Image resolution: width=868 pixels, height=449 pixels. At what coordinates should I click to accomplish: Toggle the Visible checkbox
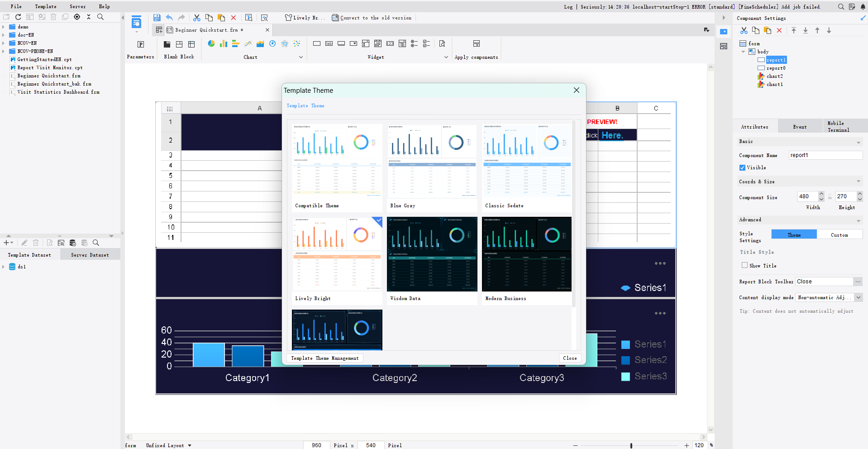[742, 167]
